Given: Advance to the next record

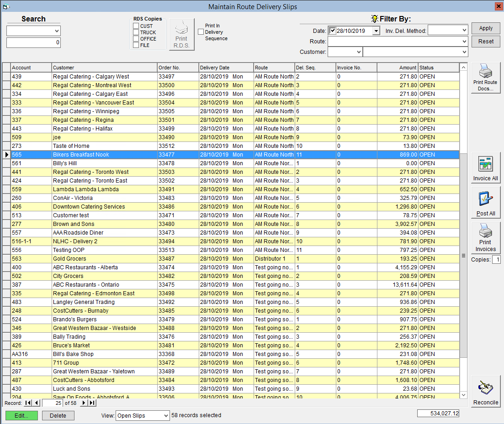Looking at the screenshot, I should 84,403.
